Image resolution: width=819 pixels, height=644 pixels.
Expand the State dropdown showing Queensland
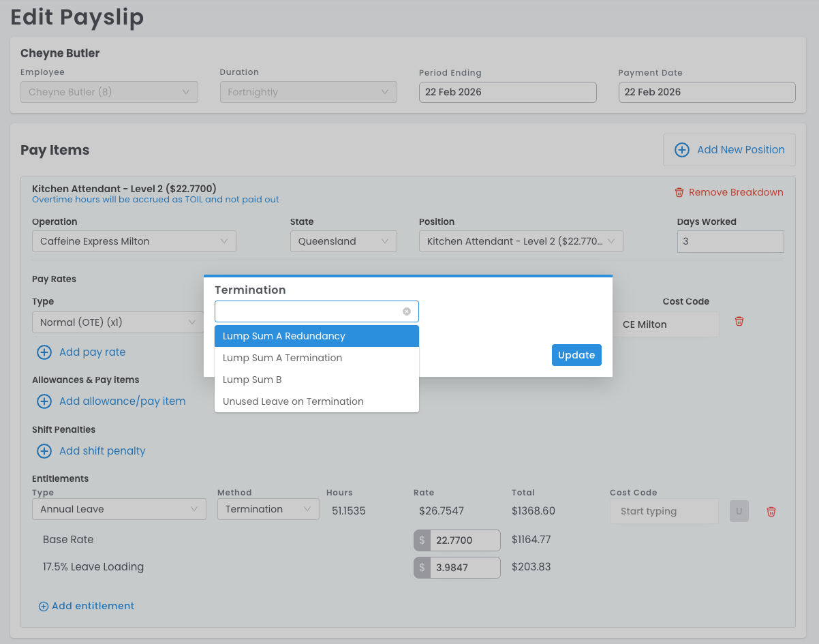point(343,241)
